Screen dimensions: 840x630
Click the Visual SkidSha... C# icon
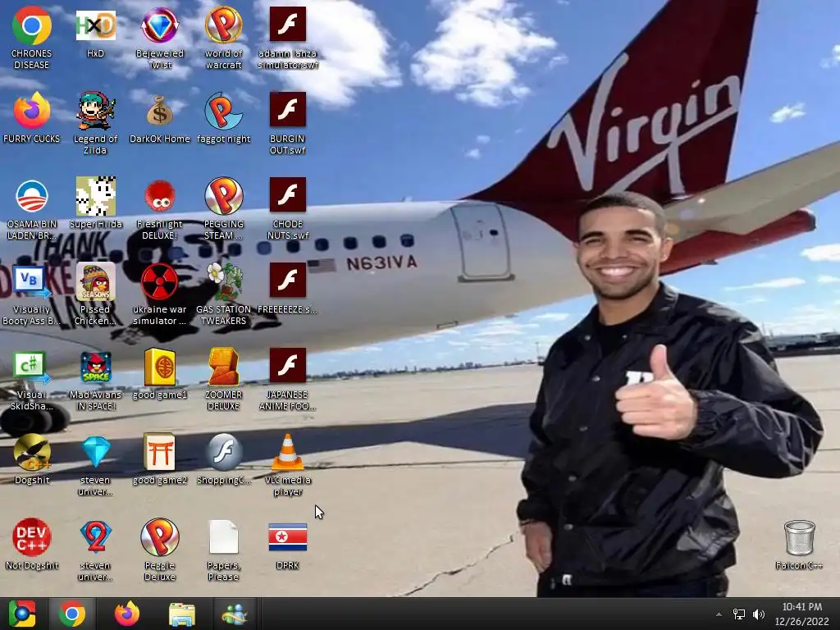click(x=32, y=367)
